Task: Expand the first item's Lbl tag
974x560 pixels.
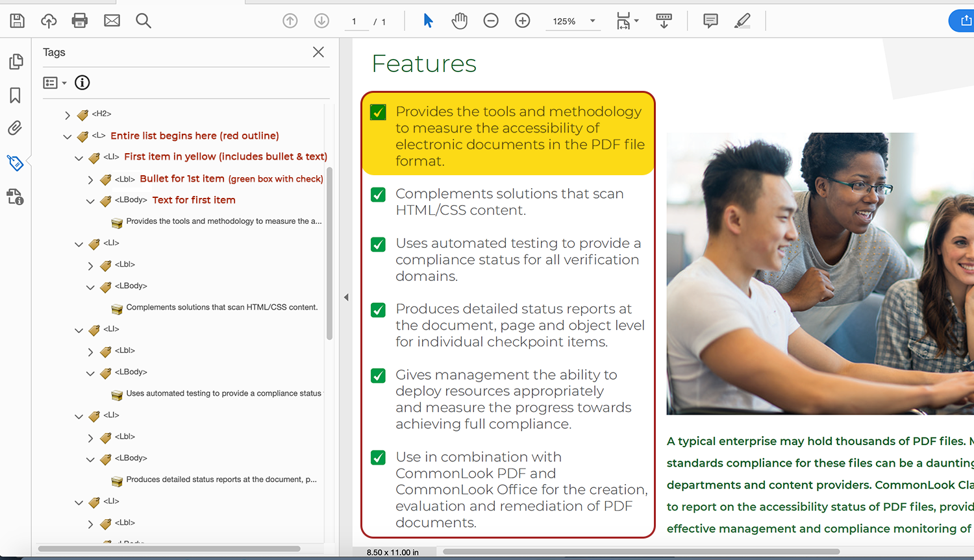Action: pos(90,180)
